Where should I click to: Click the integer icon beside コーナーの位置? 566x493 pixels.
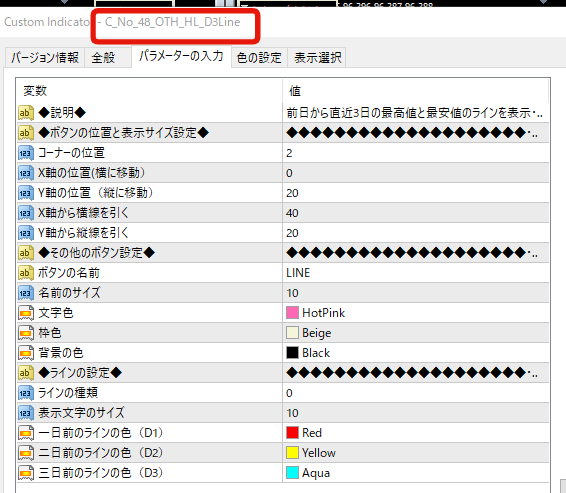click(26, 153)
